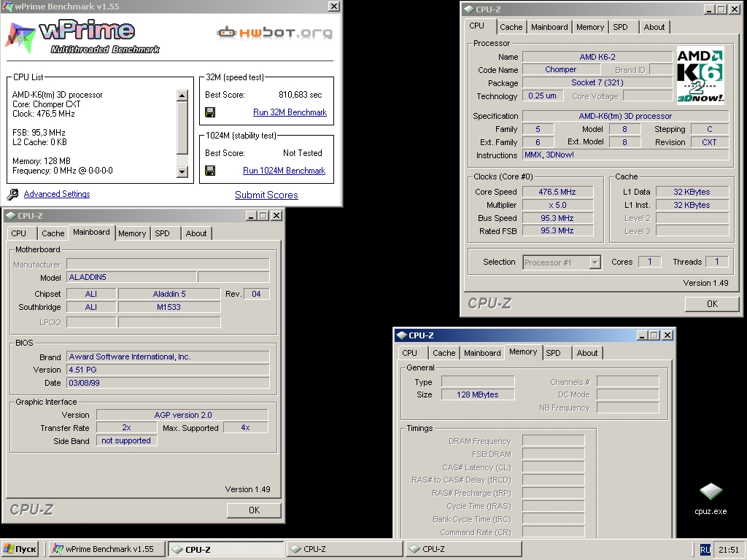The height and width of the screenshot is (560, 747).
Task: Switch to Mainboard tab in CPU-Z CPU window
Action: (549, 27)
